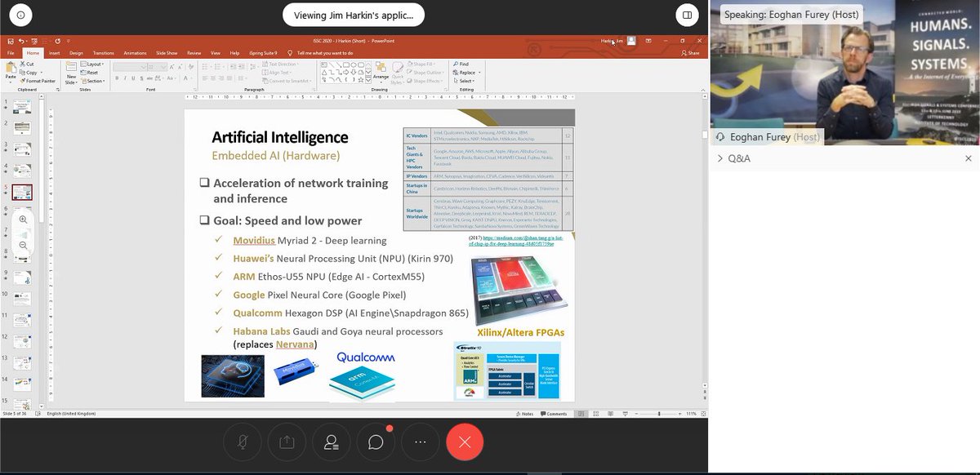Screen dimensions: 980x475
Task: Switch to the Slide Show ribbon tab
Action: 167,52
